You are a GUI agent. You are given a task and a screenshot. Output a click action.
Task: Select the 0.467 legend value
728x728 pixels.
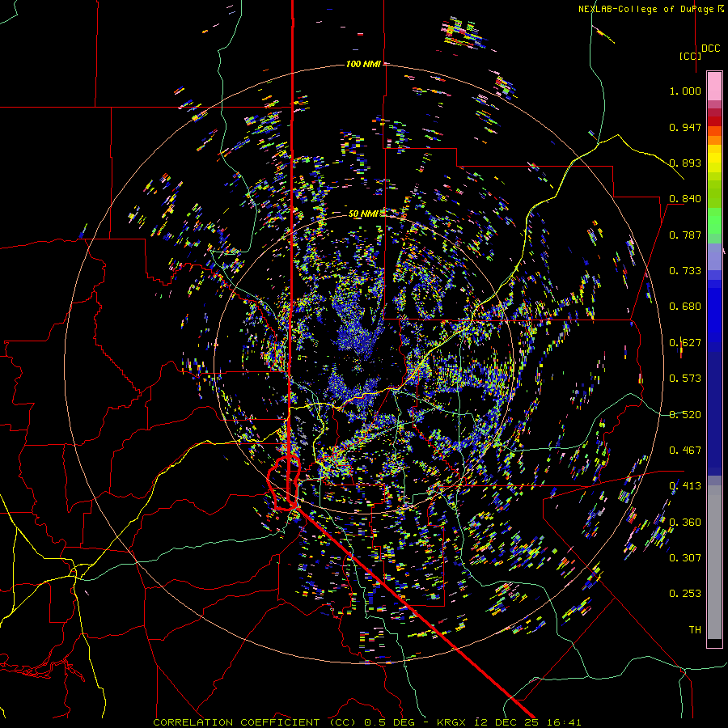pyautogui.click(x=685, y=451)
